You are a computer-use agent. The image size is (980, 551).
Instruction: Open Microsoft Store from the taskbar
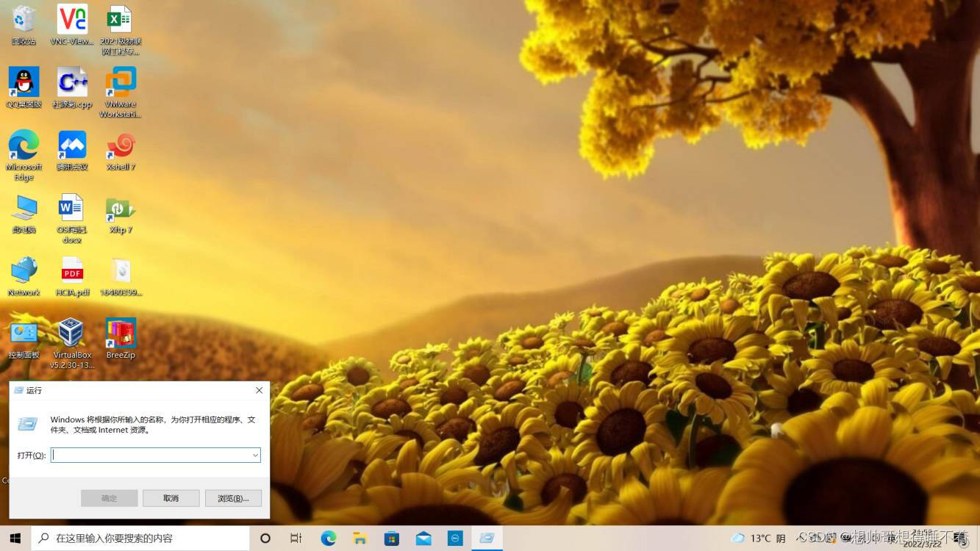pyautogui.click(x=391, y=539)
